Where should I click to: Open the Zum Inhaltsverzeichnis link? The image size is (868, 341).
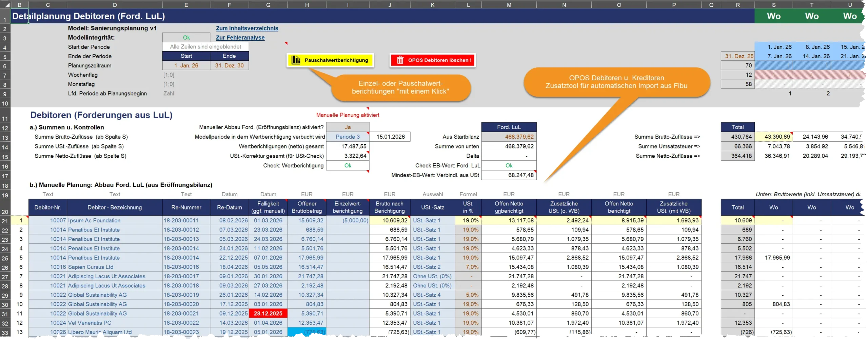[247, 28]
